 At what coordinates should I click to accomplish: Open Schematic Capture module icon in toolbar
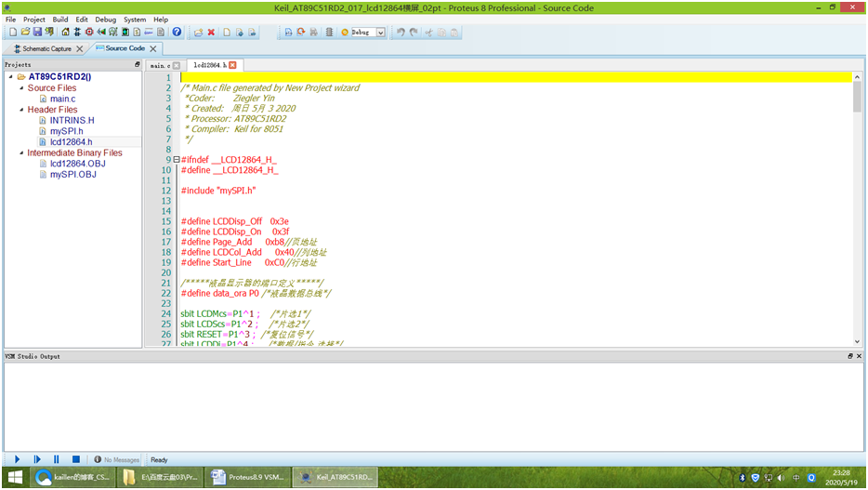click(77, 33)
